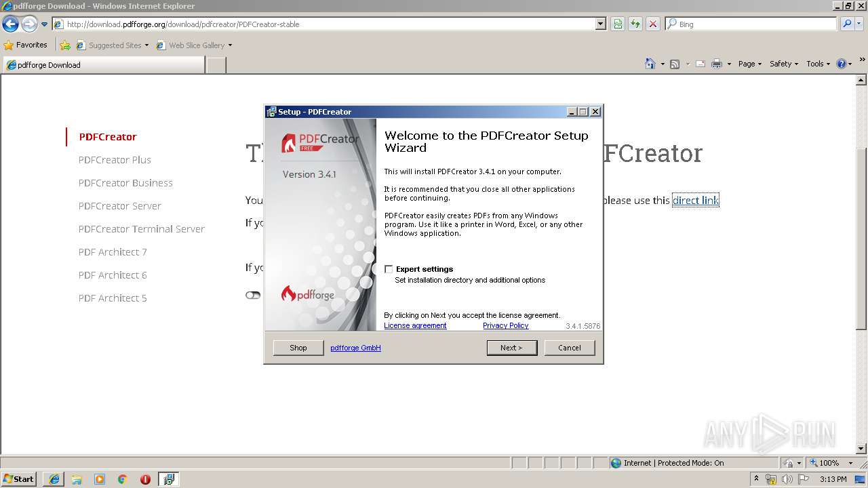Click the RSS Feeds icon
This screenshot has width=868, height=488.
pyautogui.click(x=675, y=64)
